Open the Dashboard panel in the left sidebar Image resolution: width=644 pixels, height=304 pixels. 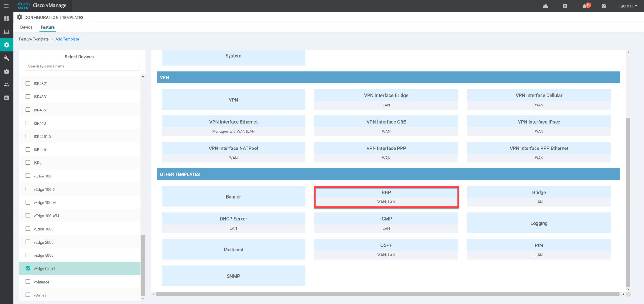7,19
